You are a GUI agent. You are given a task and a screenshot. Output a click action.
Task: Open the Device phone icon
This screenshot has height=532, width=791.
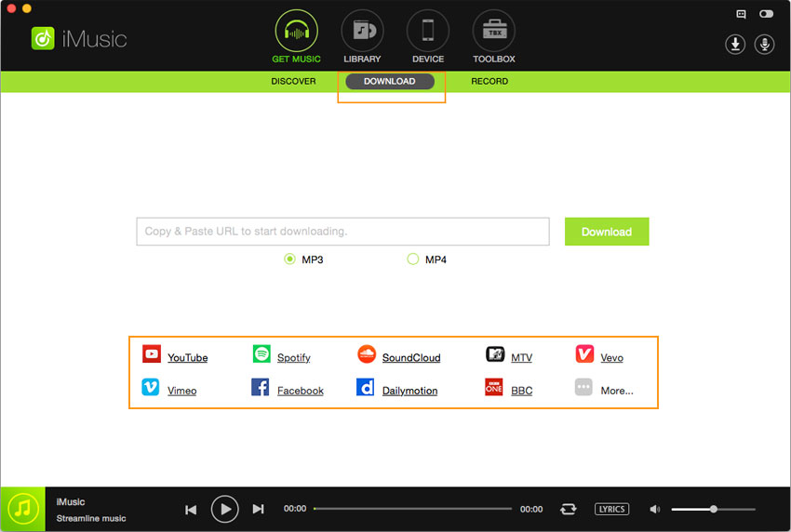pos(428,32)
